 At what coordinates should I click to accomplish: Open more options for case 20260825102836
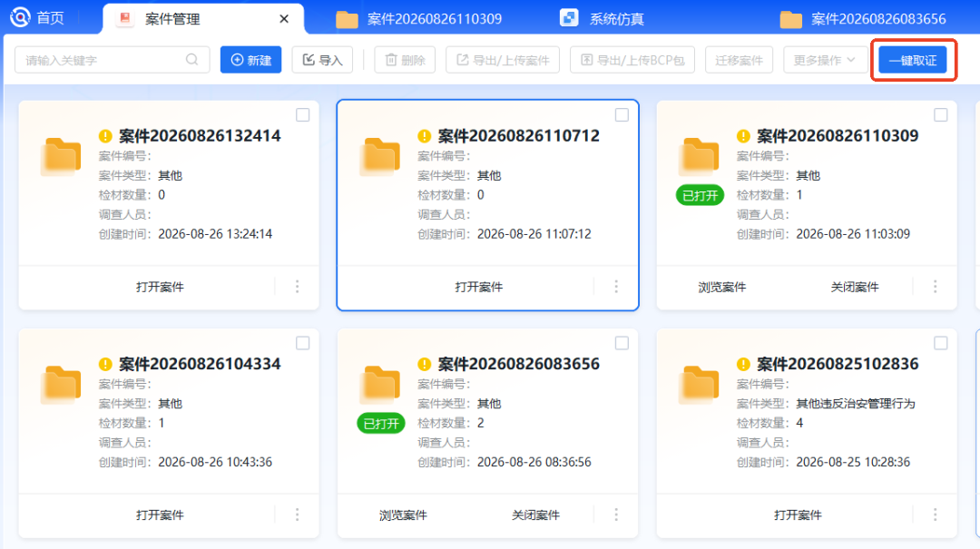[935, 515]
